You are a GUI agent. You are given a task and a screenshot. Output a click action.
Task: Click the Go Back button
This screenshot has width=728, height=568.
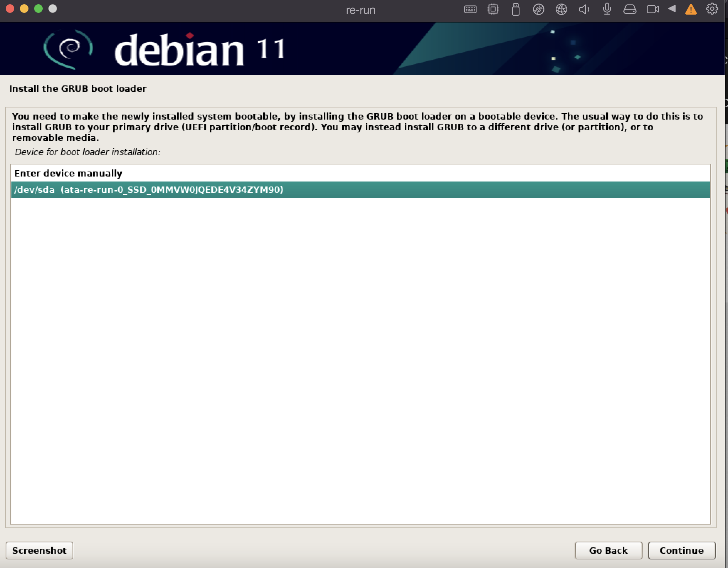click(608, 550)
